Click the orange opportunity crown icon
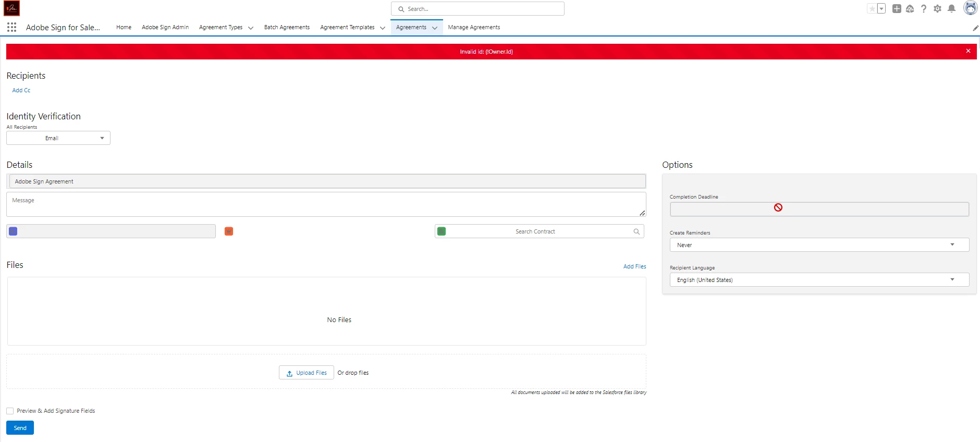 [229, 231]
